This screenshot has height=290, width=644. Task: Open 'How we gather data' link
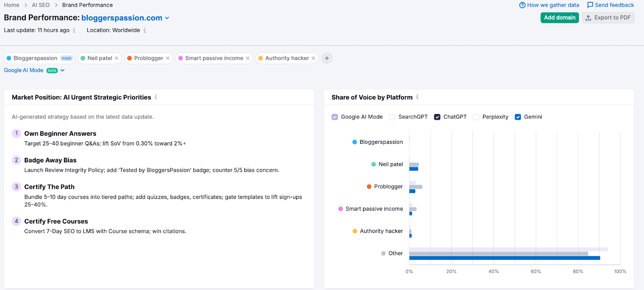point(553,5)
